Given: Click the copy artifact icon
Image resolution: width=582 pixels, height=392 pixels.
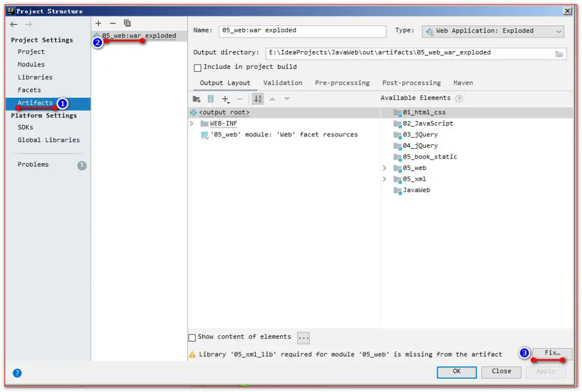Looking at the screenshot, I should click(x=127, y=23).
